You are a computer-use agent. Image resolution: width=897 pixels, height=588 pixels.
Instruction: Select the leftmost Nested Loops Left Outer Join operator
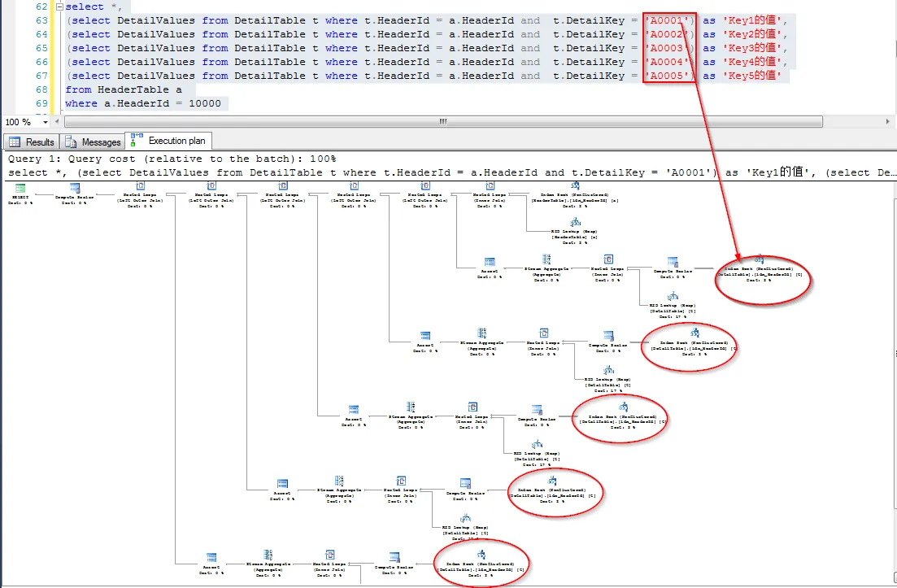pyautogui.click(x=140, y=194)
